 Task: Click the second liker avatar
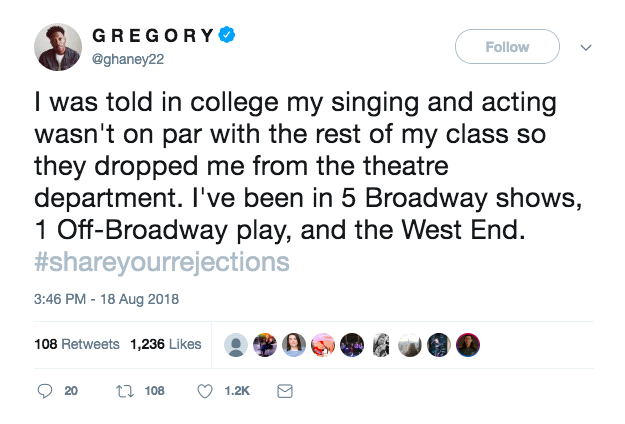coord(265,345)
